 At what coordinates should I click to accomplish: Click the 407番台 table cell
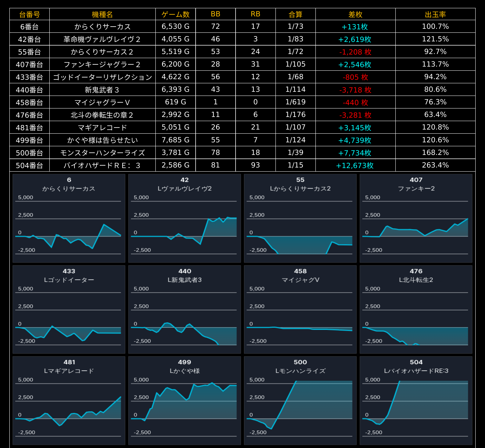[29, 64]
